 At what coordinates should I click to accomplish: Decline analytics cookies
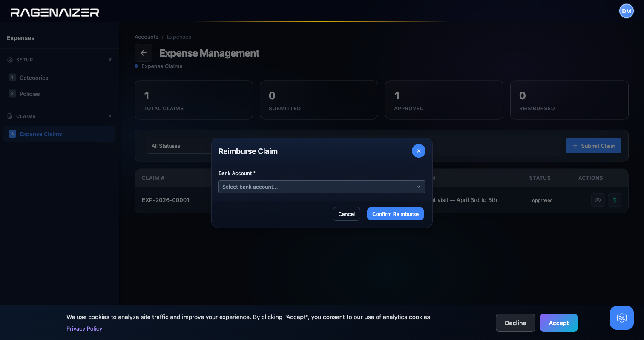pyautogui.click(x=515, y=323)
